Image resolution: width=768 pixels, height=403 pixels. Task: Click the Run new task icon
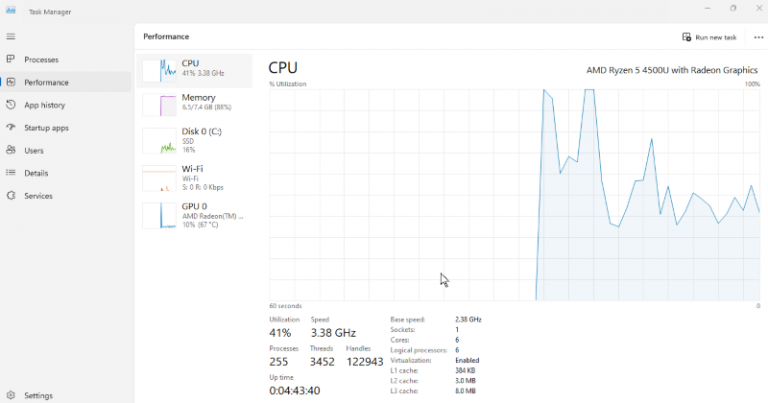[686, 37]
